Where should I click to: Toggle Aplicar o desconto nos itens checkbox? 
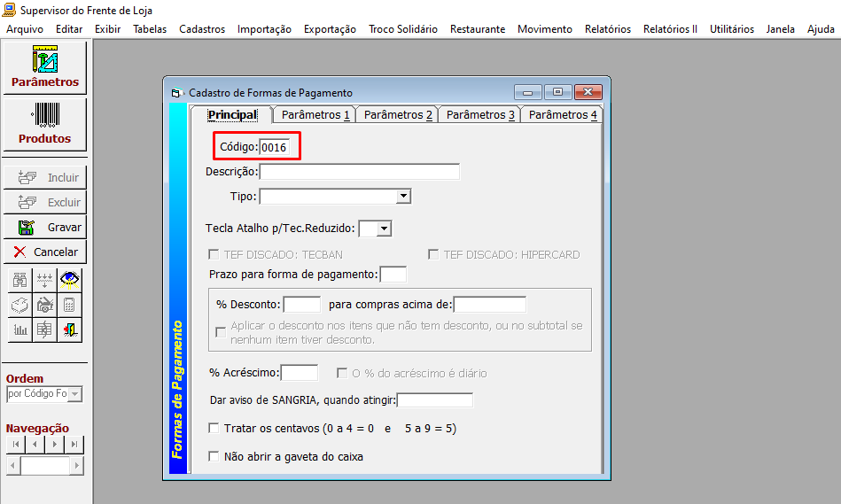click(221, 332)
